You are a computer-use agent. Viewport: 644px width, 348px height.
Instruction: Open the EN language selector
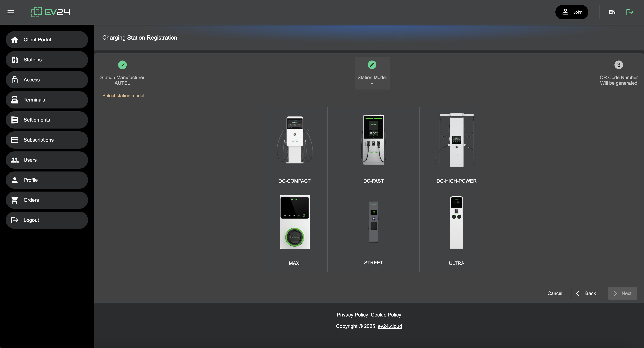pos(612,12)
